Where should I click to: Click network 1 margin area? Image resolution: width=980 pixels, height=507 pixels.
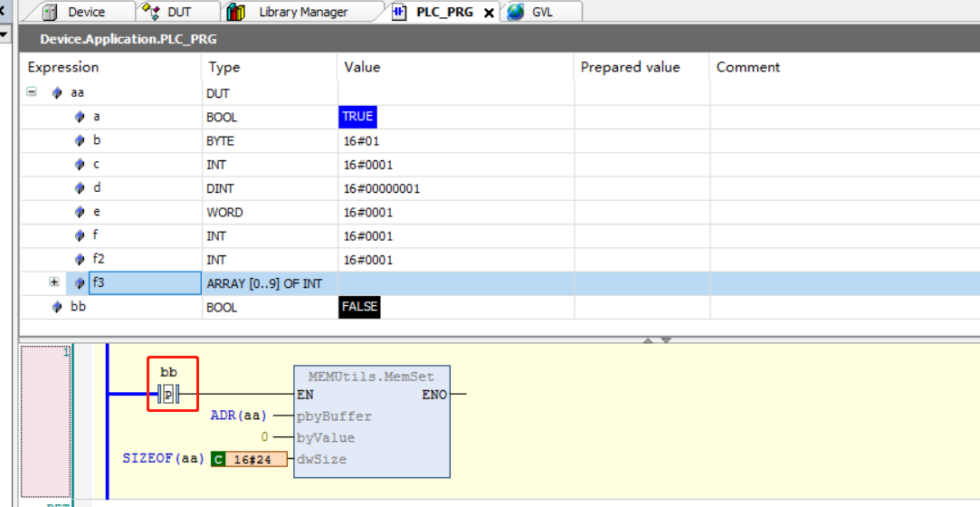click(x=45, y=421)
